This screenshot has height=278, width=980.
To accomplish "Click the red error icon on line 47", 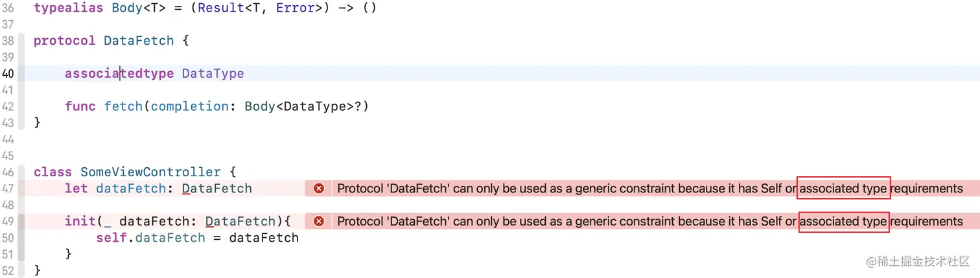I will [318, 189].
